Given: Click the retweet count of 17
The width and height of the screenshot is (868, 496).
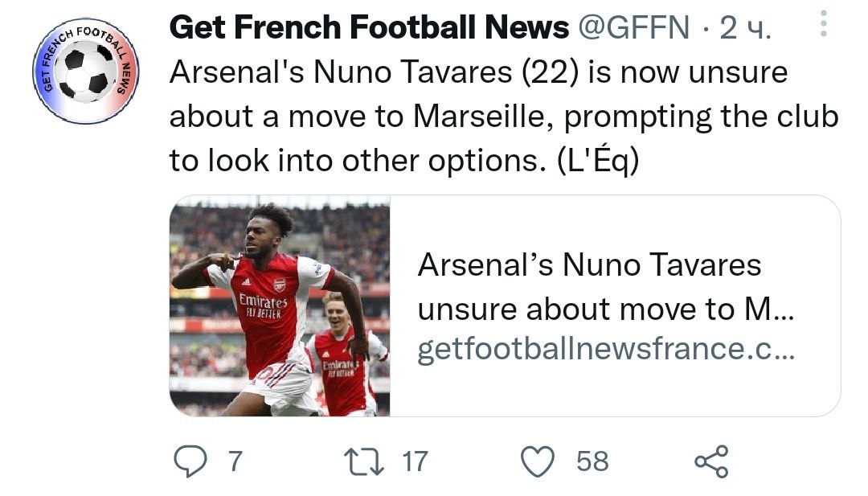Looking at the screenshot, I should click(x=415, y=461).
